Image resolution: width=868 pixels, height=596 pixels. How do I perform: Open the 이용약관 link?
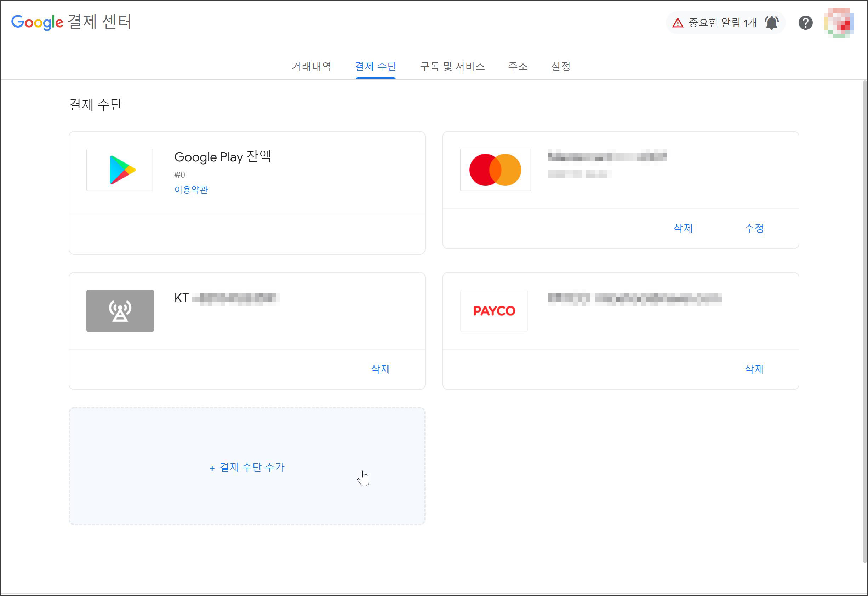click(191, 190)
